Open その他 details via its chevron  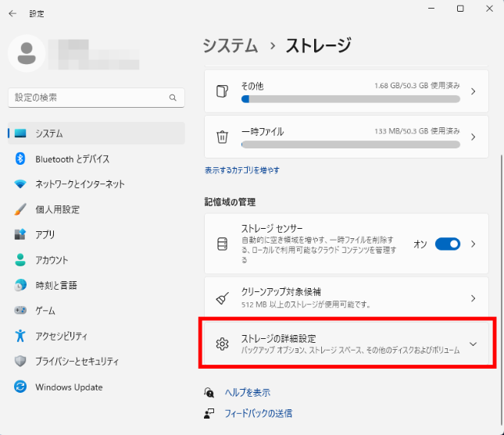click(x=474, y=91)
